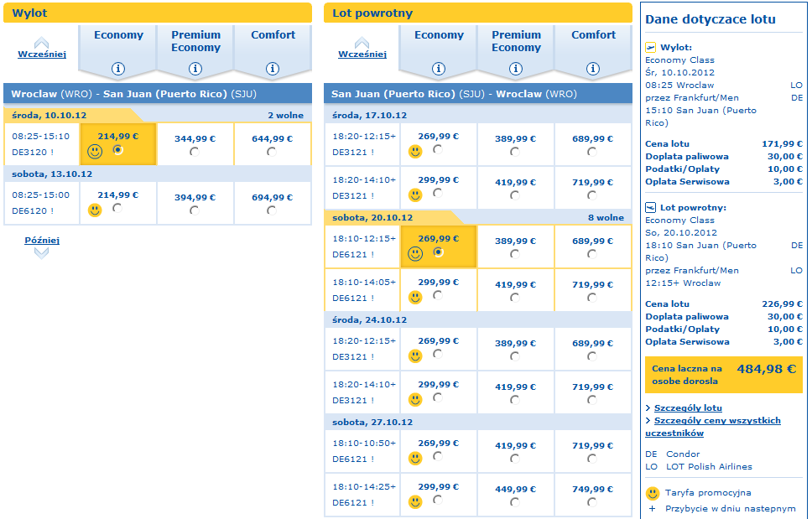The height and width of the screenshot is (519, 812).
Task: Select 644,99 € Comfort fare for 10.10.12
Action: point(272,152)
